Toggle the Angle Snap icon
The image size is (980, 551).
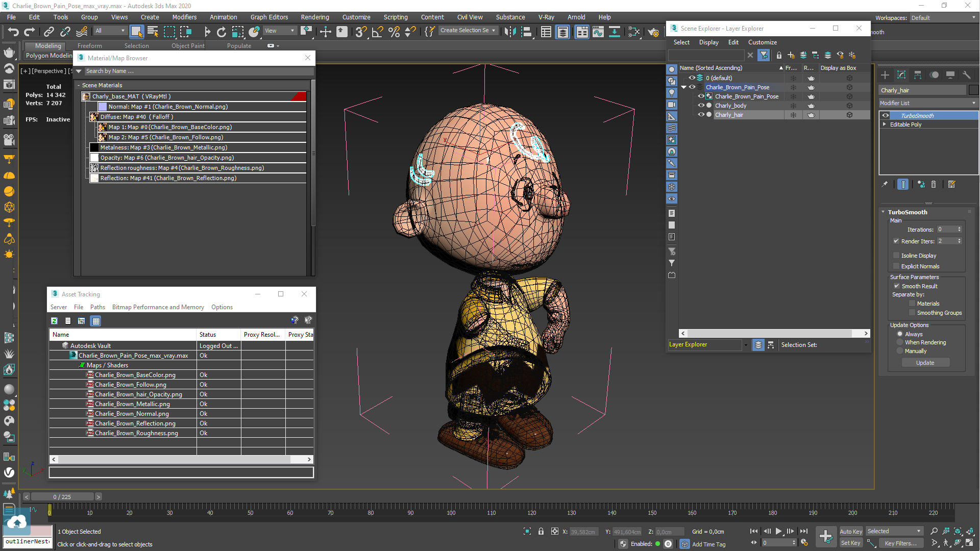[x=378, y=32]
